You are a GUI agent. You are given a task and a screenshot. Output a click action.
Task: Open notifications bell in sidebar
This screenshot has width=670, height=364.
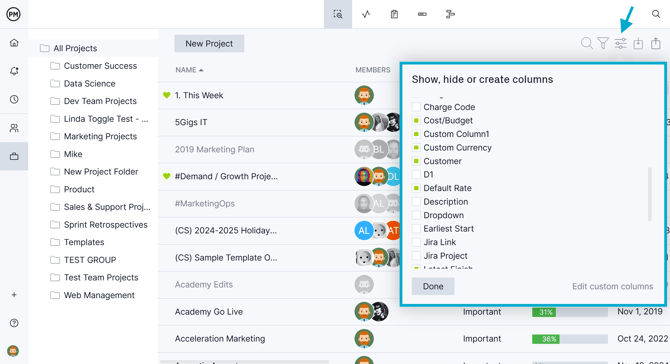[x=14, y=71]
